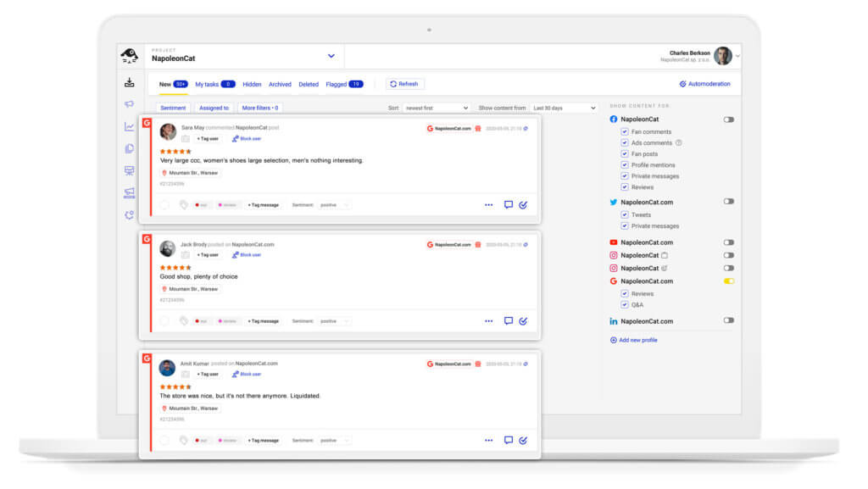Open the Sentiment dropdown on Jack Brody's review

(x=334, y=321)
